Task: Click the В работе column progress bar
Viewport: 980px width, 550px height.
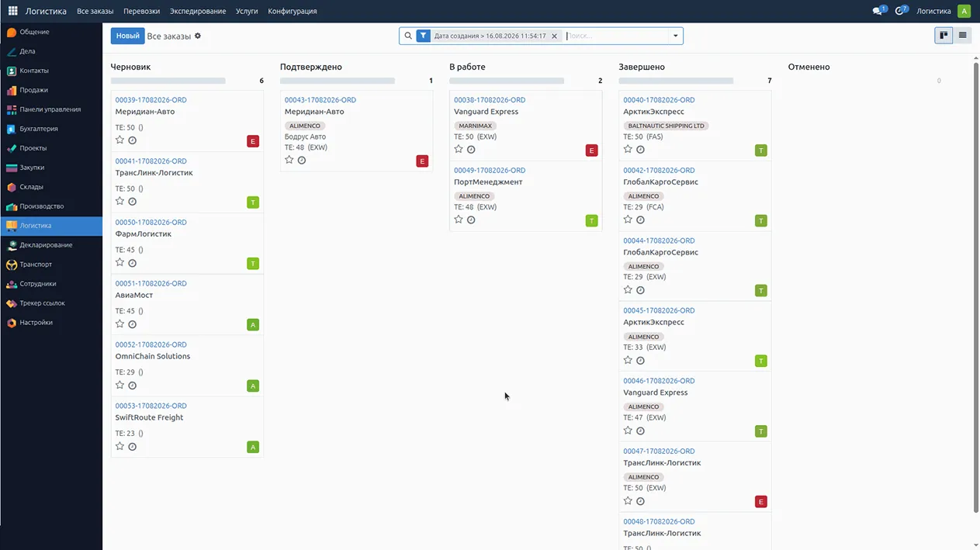Action: point(507,81)
